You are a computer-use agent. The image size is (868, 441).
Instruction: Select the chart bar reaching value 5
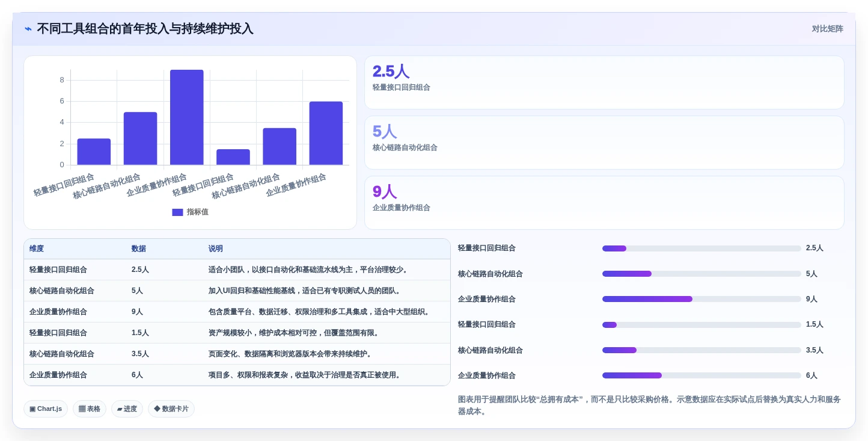(x=140, y=138)
